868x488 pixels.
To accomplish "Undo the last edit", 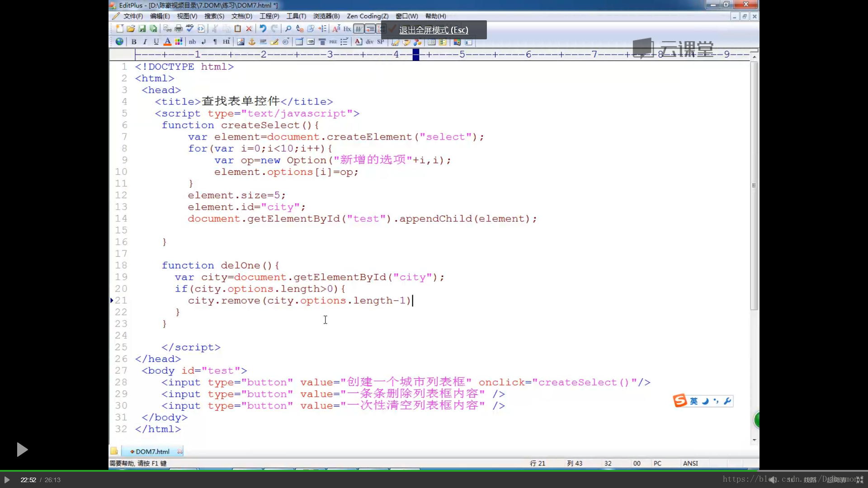I will coord(263,28).
